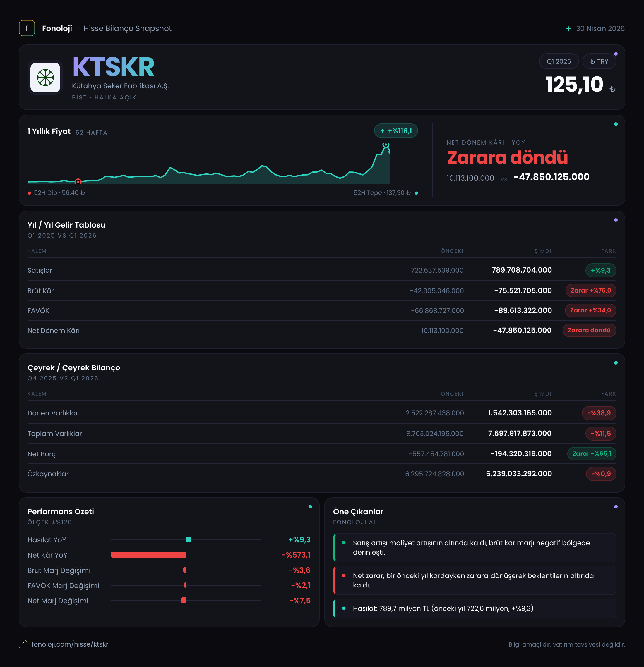The width and height of the screenshot is (644, 667).
Task: Click the -%38,9 badge
Action: click(599, 413)
